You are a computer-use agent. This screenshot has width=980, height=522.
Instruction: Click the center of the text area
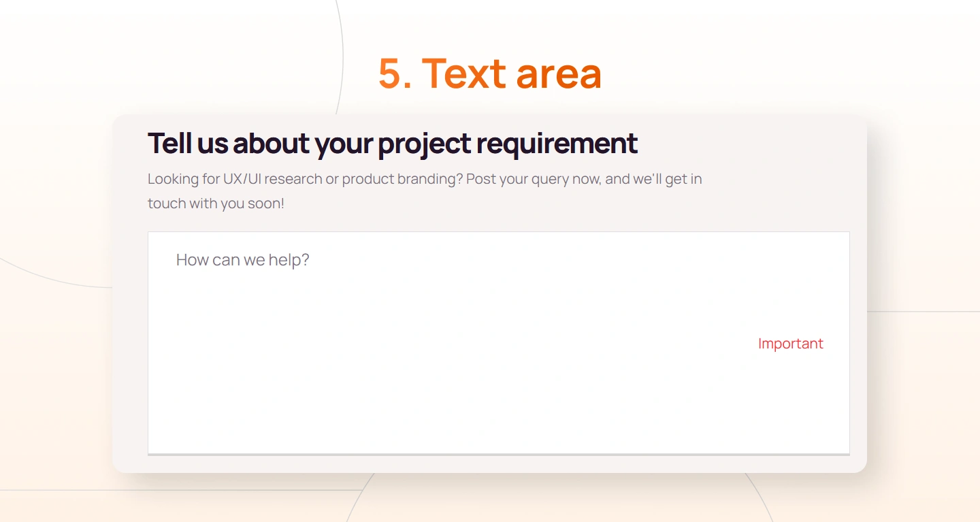(498, 342)
